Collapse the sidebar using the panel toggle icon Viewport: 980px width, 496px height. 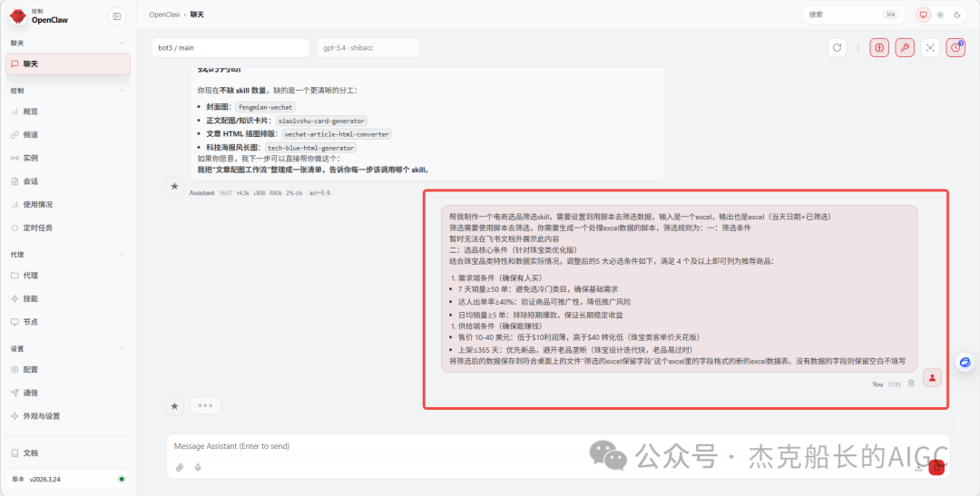116,17
